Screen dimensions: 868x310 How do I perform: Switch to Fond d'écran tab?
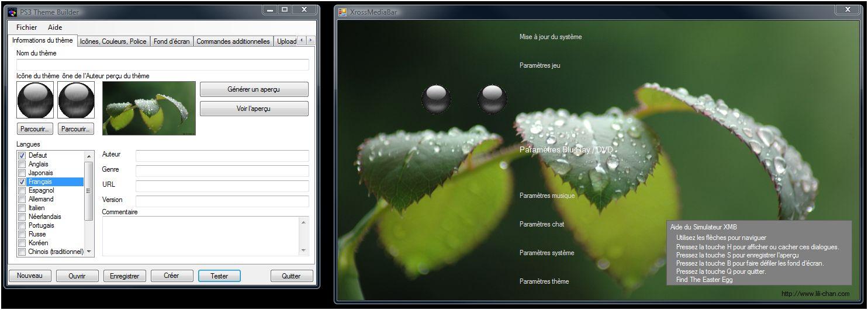[172, 41]
